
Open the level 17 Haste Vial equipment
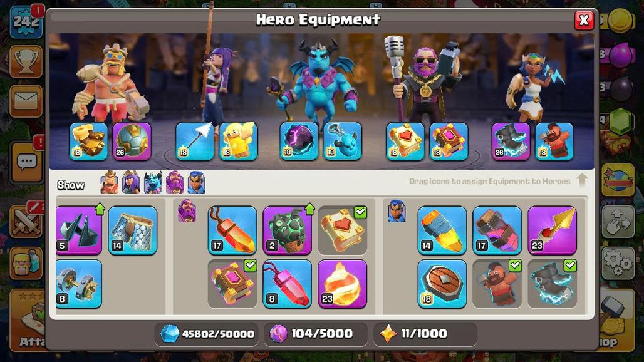pyautogui.click(x=497, y=230)
